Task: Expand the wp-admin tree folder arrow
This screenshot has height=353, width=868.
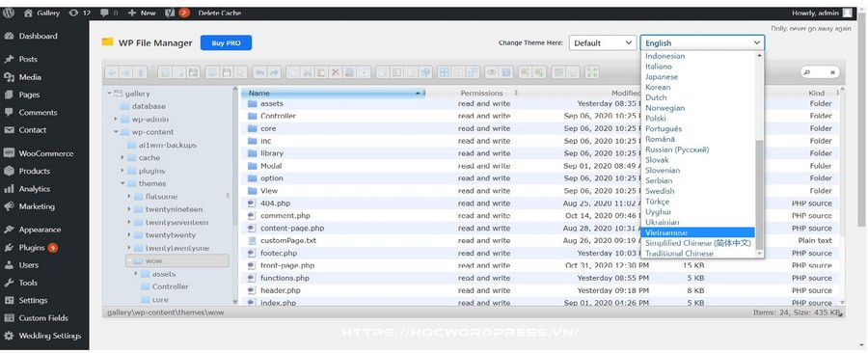Action: 117,119
